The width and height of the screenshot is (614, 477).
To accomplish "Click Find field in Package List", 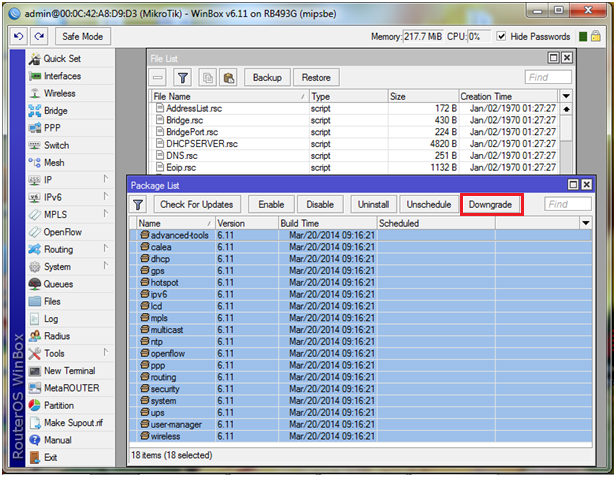I will click(x=567, y=204).
